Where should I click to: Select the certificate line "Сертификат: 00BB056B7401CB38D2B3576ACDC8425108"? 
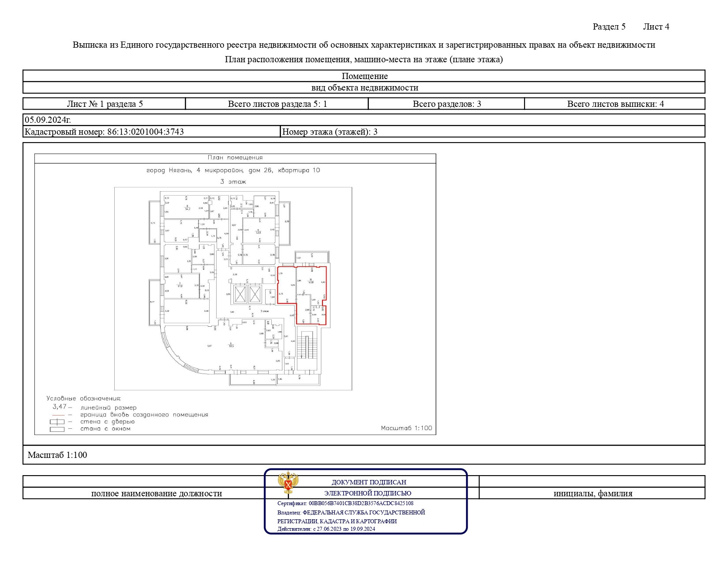pos(345,503)
